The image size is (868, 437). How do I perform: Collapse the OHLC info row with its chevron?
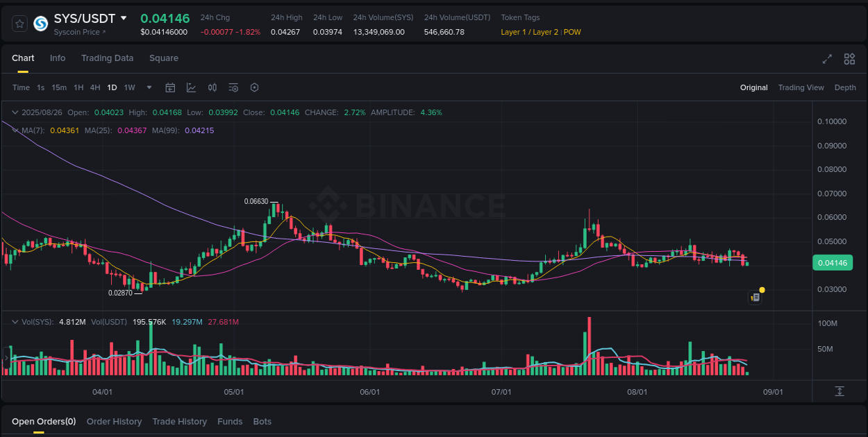click(15, 112)
